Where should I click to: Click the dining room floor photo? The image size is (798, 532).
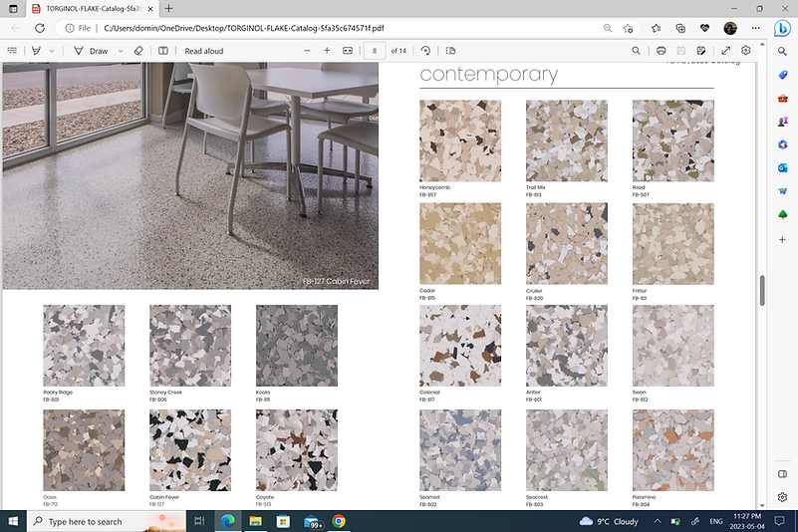pyautogui.click(x=190, y=175)
